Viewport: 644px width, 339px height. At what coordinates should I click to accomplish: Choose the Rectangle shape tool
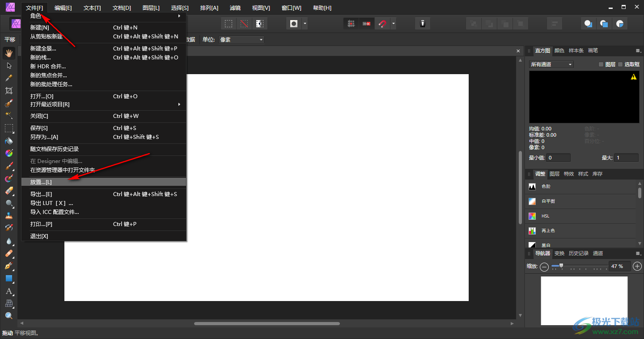[x=8, y=278]
